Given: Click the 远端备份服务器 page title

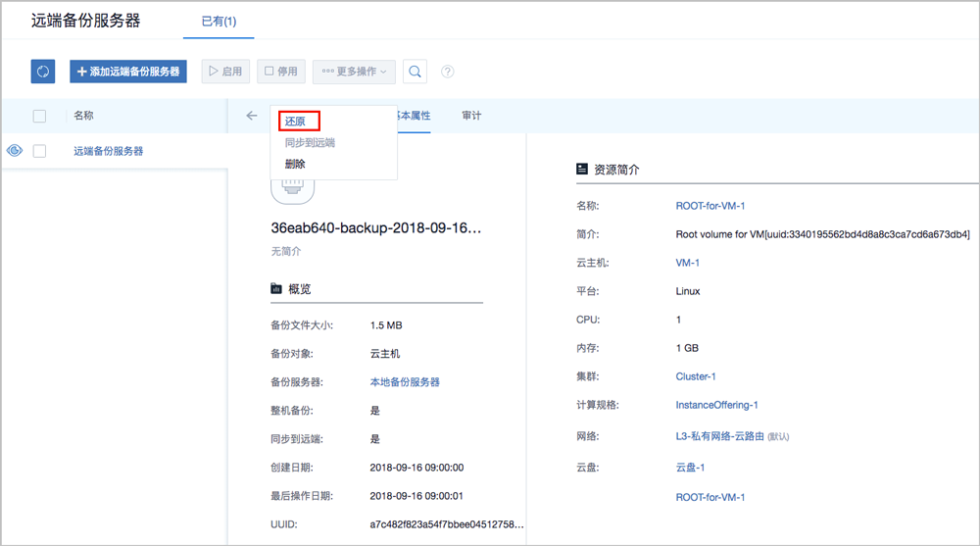Looking at the screenshot, I should tap(85, 21).
